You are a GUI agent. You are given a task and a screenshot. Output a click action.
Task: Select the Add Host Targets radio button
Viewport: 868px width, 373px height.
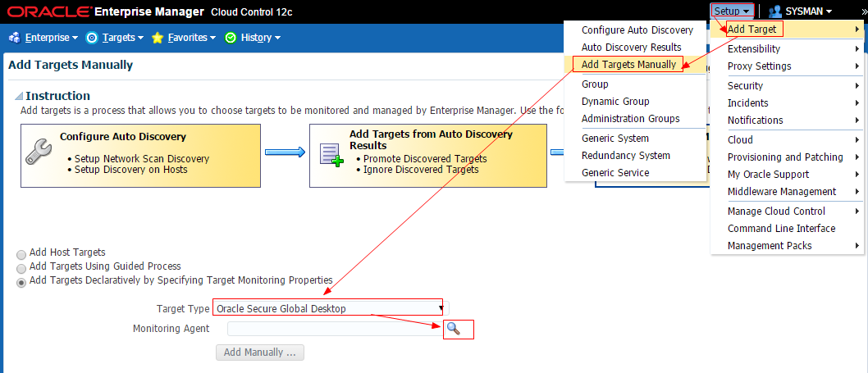click(x=21, y=255)
